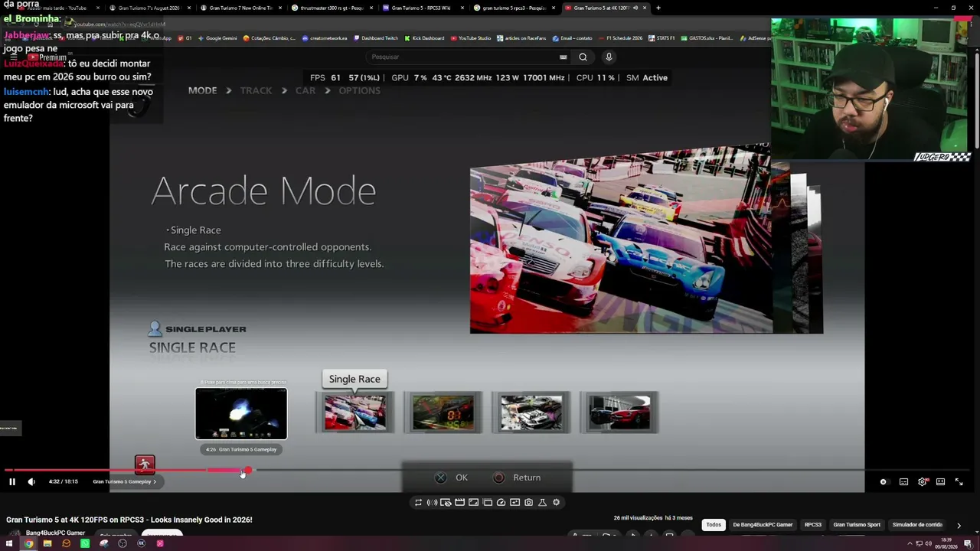Click the cinema clapperboard icon below the video

click(x=459, y=502)
